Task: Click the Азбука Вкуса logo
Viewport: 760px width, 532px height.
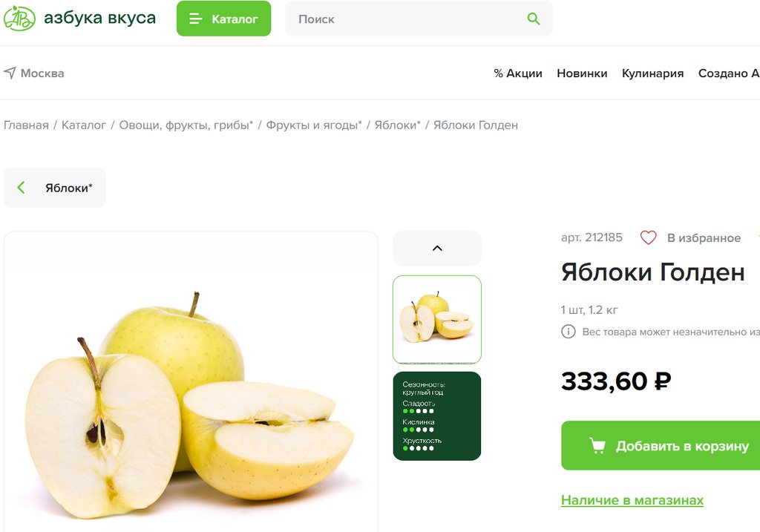Action: [x=80, y=19]
